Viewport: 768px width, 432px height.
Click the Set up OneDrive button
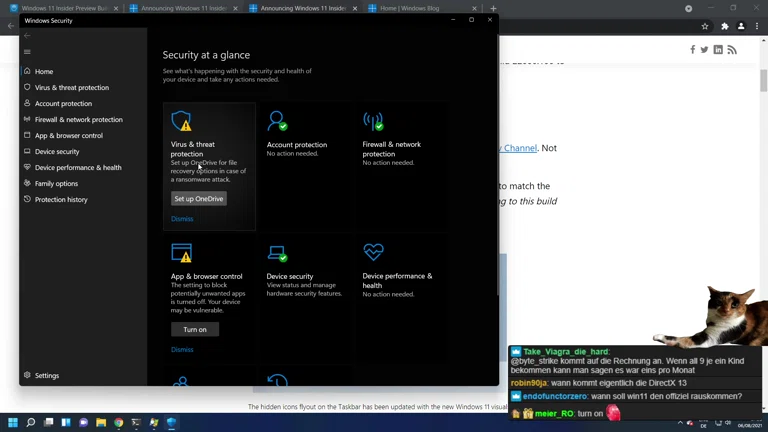tap(199, 199)
